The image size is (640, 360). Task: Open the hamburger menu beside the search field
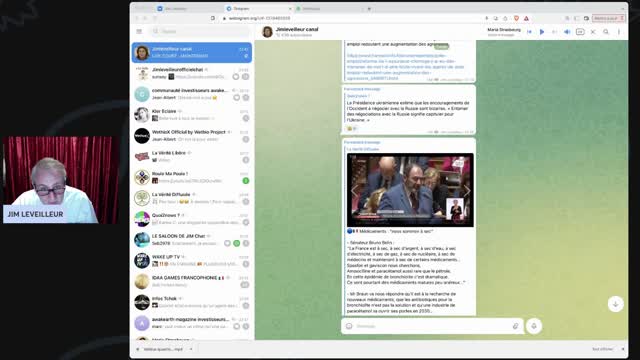pyautogui.click(x=139, y=31)
